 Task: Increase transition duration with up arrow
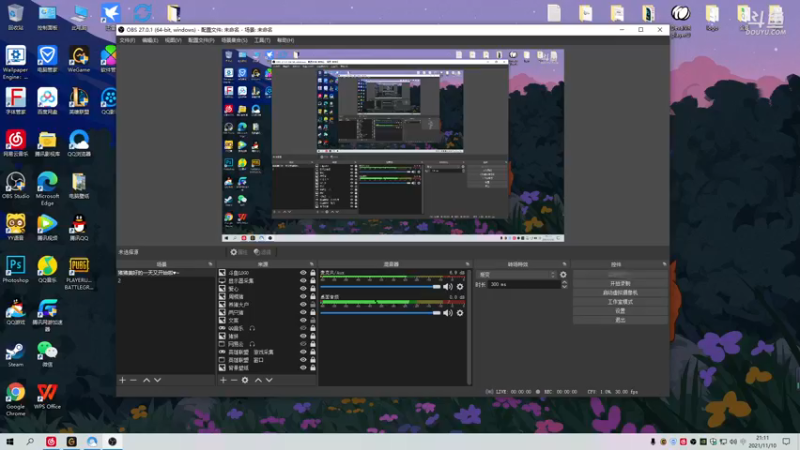click(564, 282)
